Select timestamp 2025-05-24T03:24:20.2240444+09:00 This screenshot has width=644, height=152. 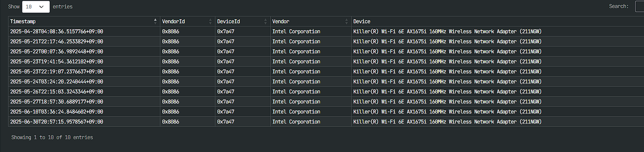tap(57, 81)
